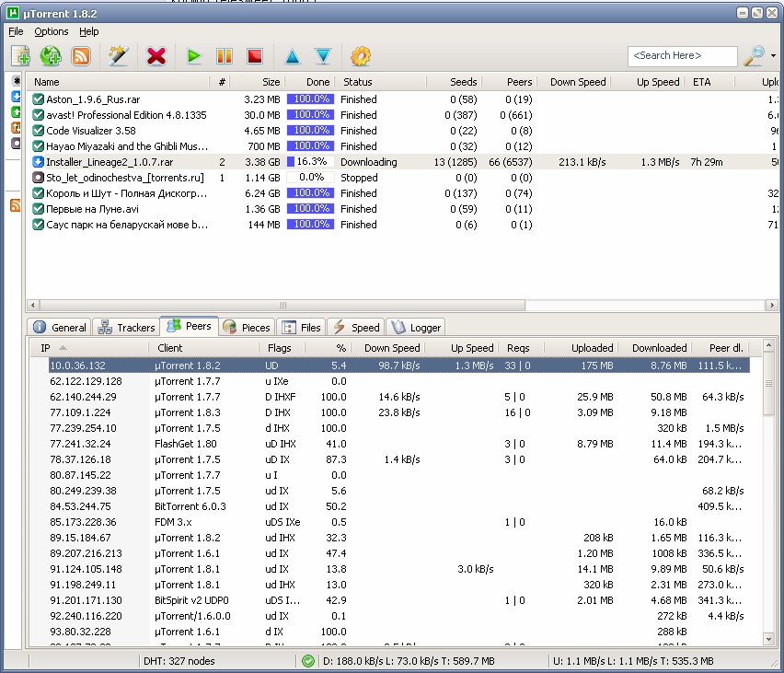Open Preferences via the gear icon
The image size is (784, 673).
[361, 56]
